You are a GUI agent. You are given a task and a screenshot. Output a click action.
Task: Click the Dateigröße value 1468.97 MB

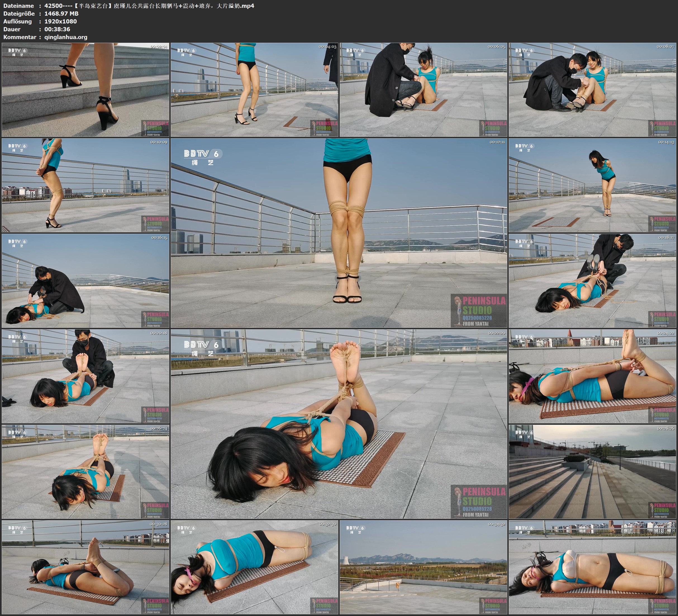61,13
